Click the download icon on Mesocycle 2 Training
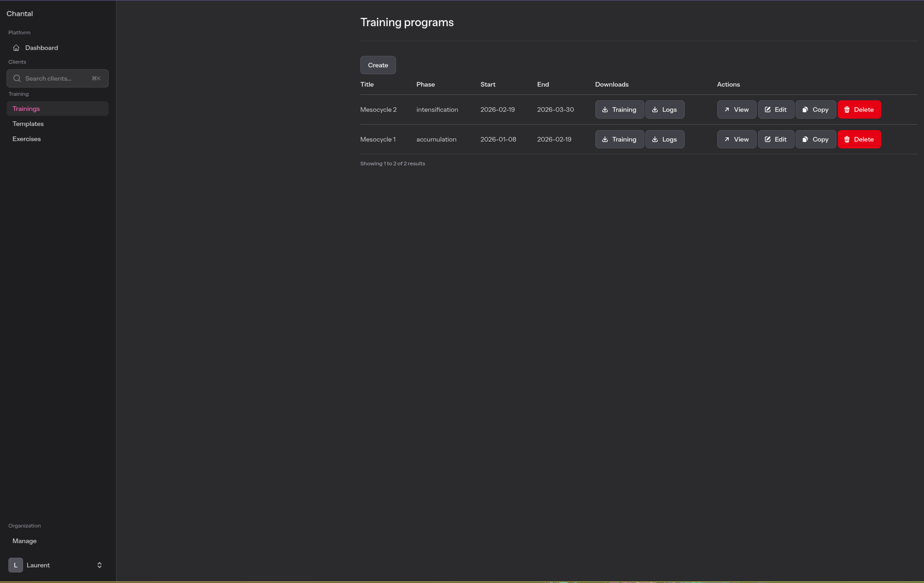The height and width of the screenshot is (583, 924). [x=605, y=109]
